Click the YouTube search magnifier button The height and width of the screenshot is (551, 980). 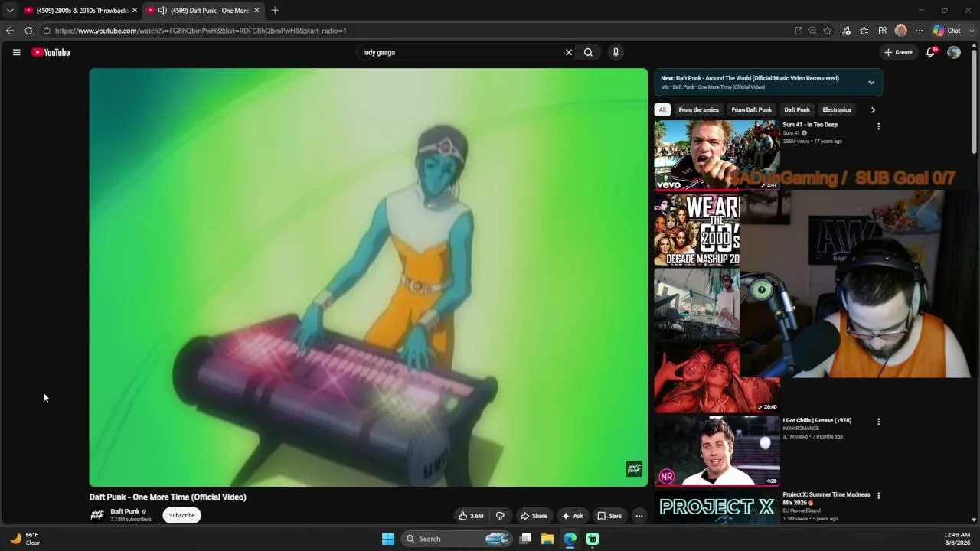pyautogui.click(x=588, y=52)
